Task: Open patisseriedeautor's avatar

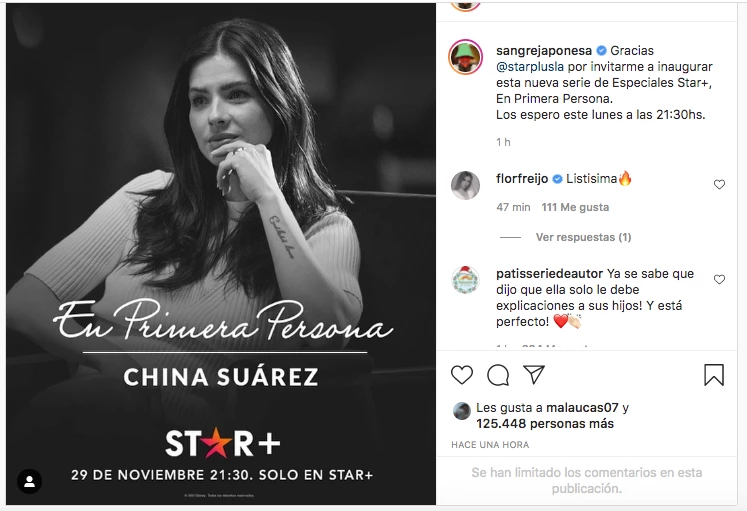Action: pyautogui.click(x=465, y=280)
